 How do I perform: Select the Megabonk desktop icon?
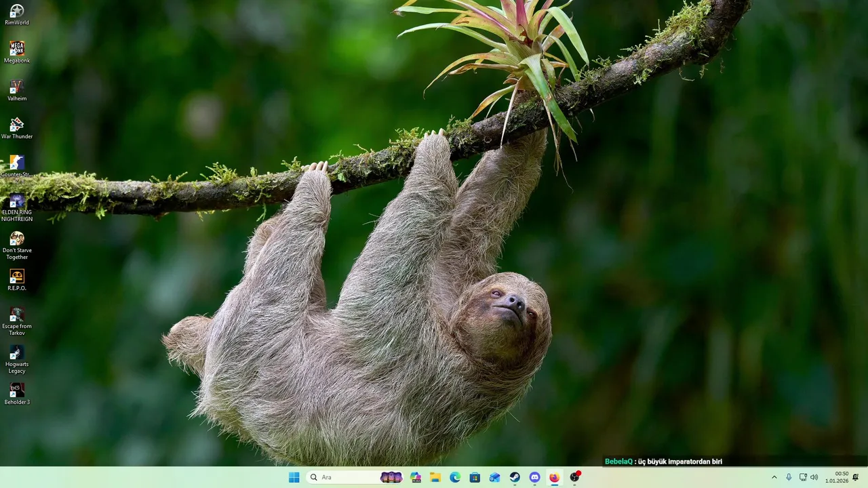point(17,52)
